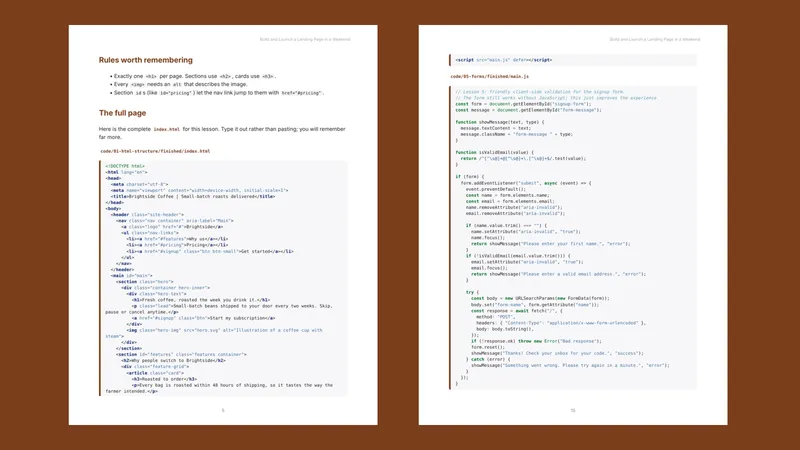Click the hero-img 'hero.svg' image tag line

(x=214, y=333)
